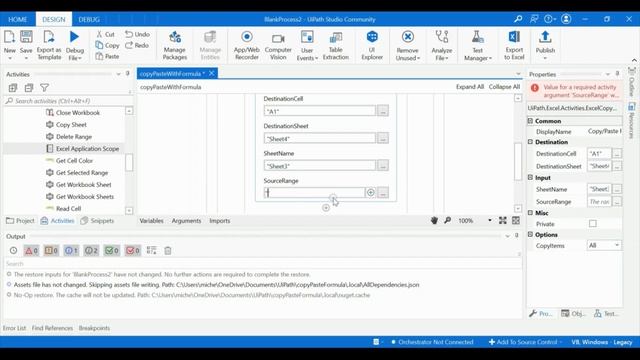
Task: Click the Expand All link
Action: pos(470,87)
